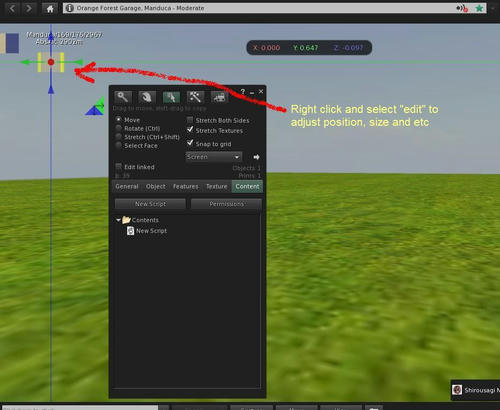
Task: Select the Edit pointer tool in build panel
Action: [x=171, y=97]
